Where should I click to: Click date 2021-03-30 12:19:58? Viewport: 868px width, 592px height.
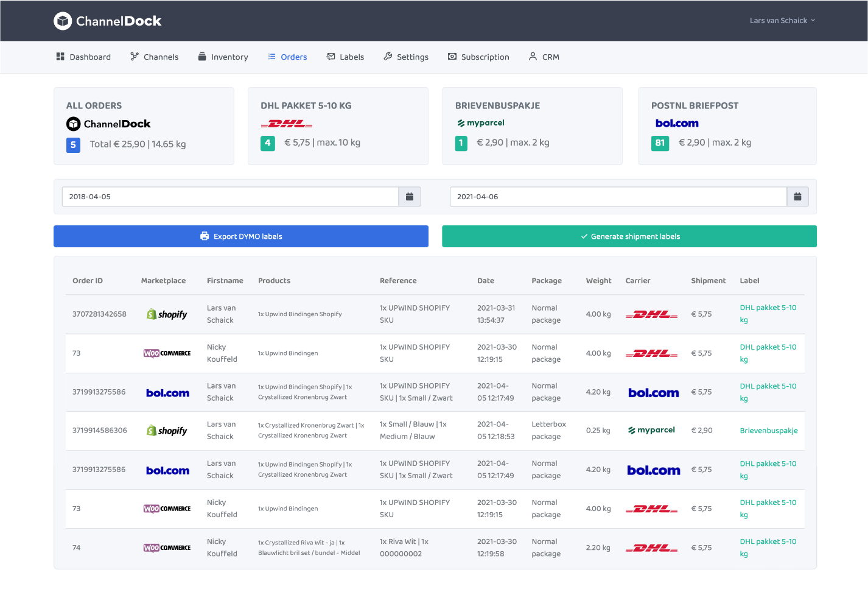click(x=497, y=548)
